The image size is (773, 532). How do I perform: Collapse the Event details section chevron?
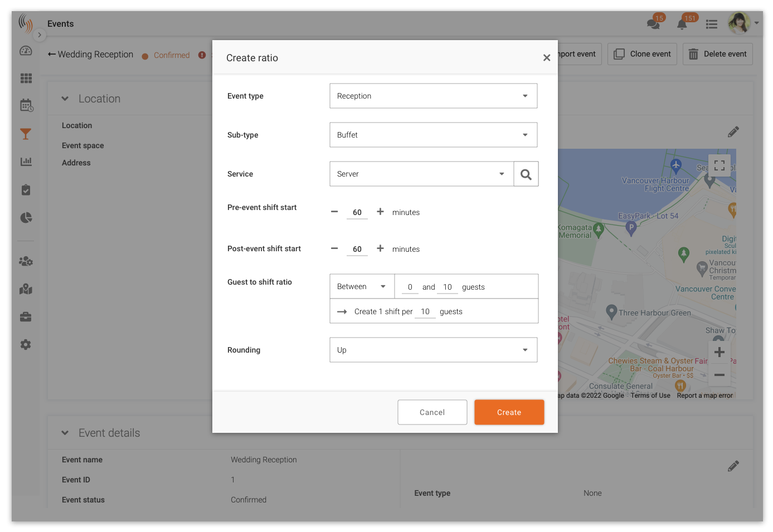click(x=65, y=433)
